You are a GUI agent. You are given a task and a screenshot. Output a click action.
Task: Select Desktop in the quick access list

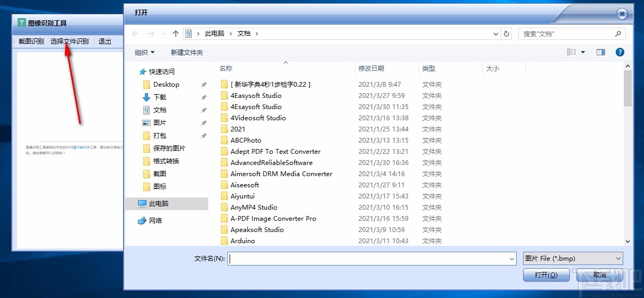166,85
